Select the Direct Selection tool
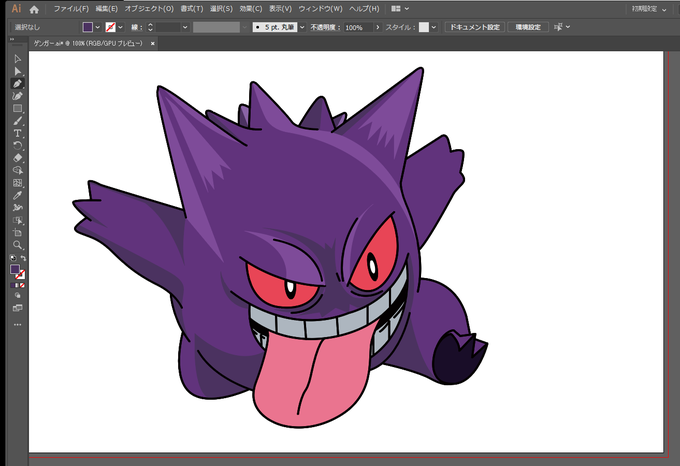 (17, 71)
